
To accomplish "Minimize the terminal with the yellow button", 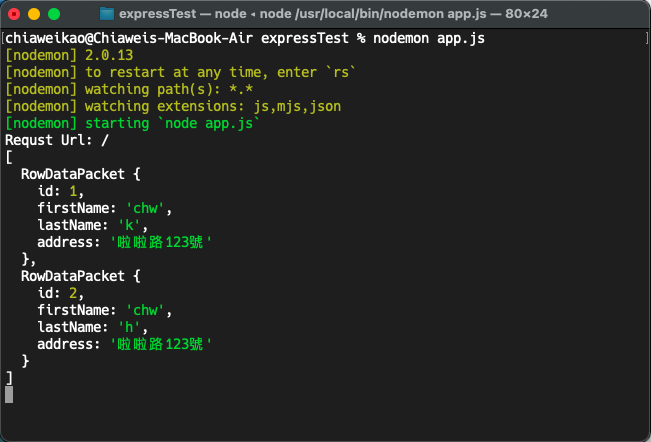I will coord(34,14).
